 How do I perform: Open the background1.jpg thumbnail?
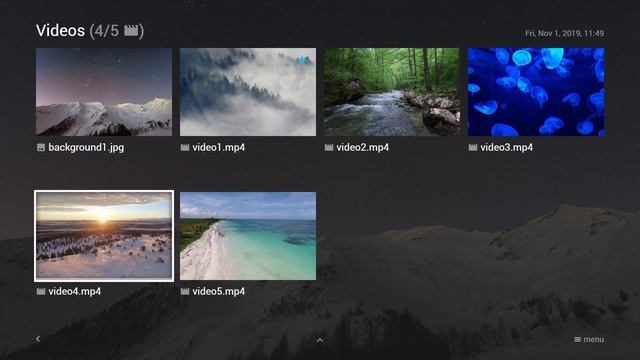pos(104,92)
